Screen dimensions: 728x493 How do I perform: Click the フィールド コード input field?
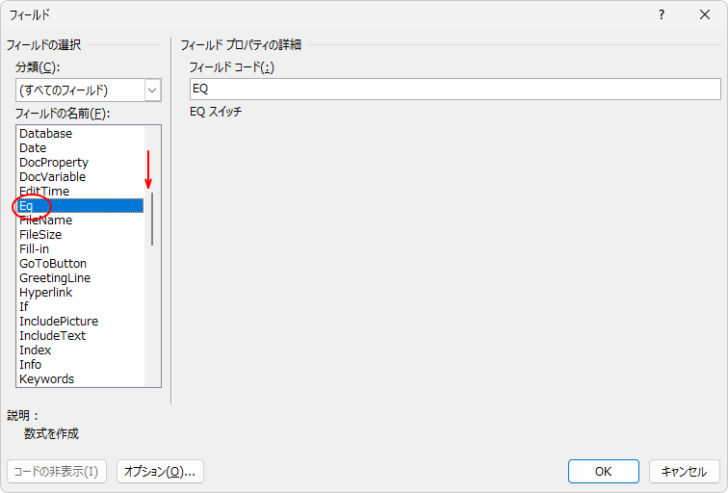(455, 89)
